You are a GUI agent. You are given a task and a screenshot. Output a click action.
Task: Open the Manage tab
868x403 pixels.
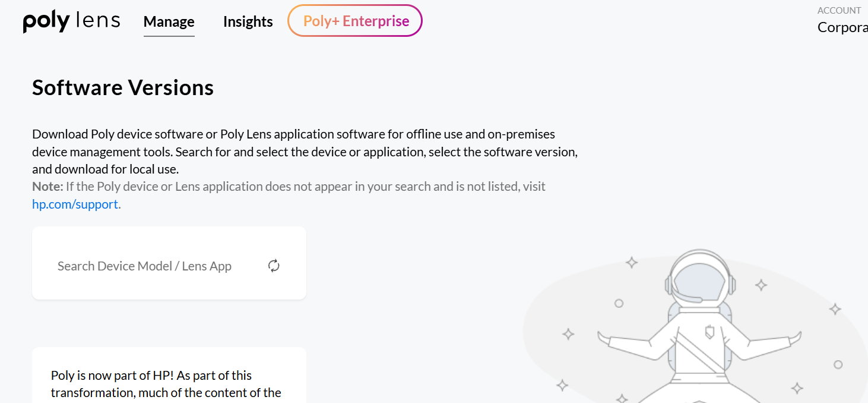(169, 22)
